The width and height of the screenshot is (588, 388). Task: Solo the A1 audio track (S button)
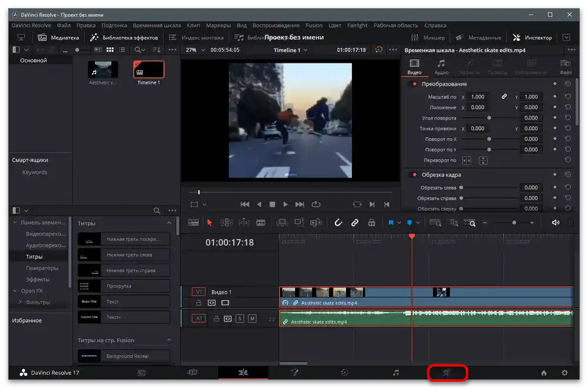240,319
